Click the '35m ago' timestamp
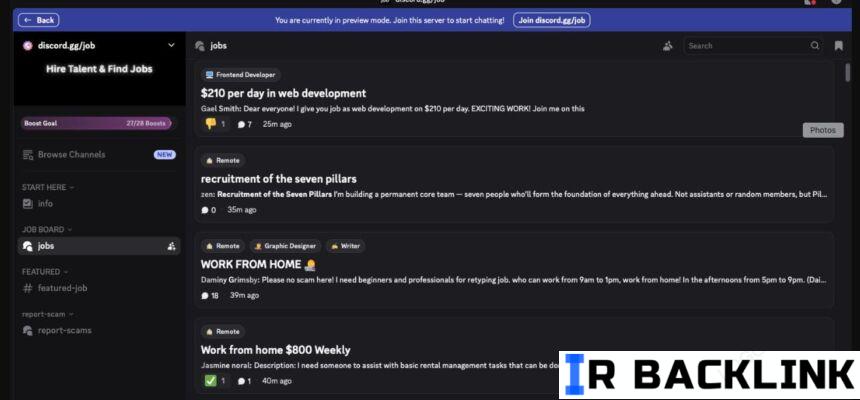 [x=242, y=210]
